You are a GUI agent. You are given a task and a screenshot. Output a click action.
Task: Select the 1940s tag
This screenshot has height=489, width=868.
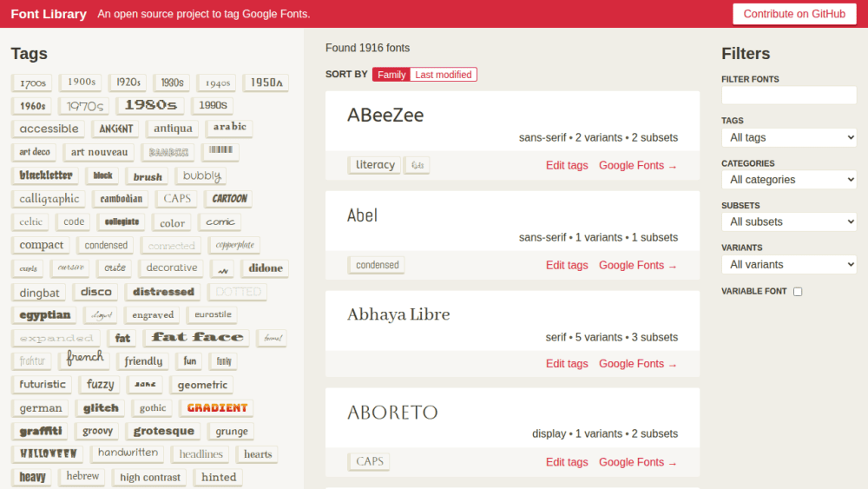coord(218,83)
